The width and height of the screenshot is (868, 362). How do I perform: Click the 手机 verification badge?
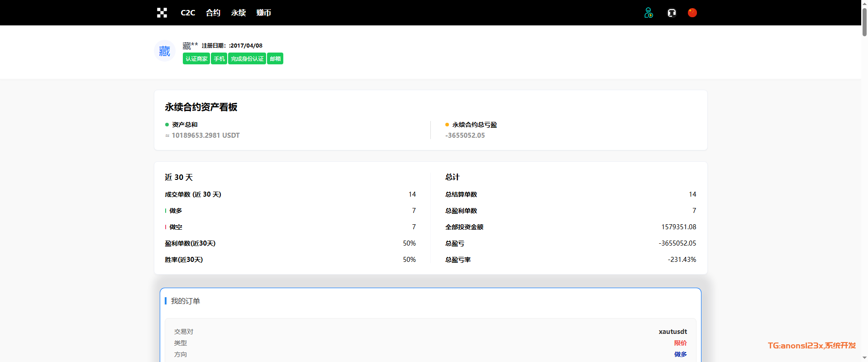click(x=219, y=59)
